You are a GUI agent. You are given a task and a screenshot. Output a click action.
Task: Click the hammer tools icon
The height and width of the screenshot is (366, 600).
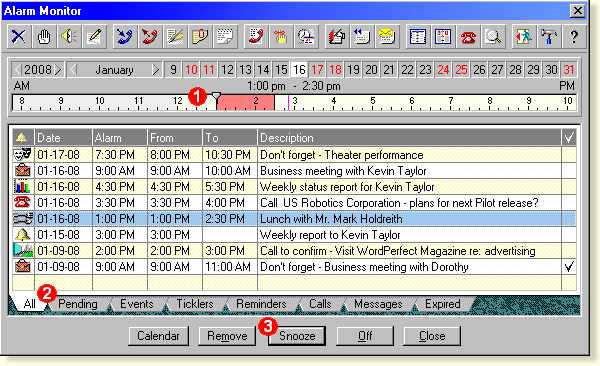(x=549, y=37)
